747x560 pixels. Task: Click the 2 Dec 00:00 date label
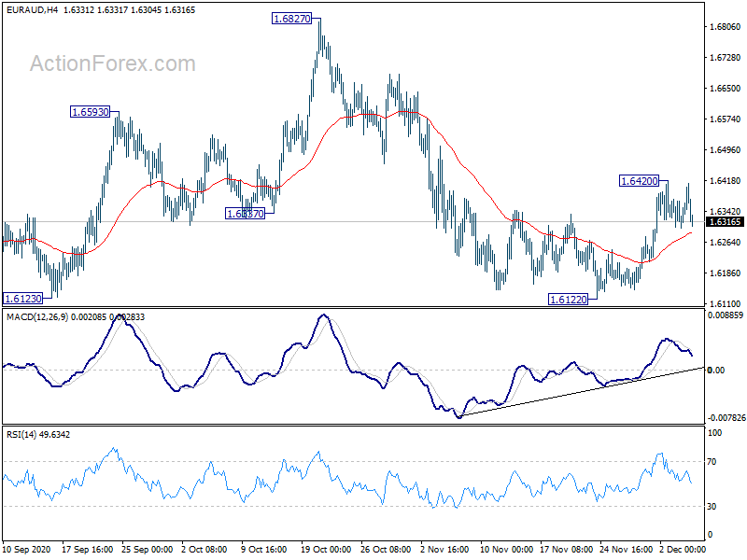pos(683,550)
